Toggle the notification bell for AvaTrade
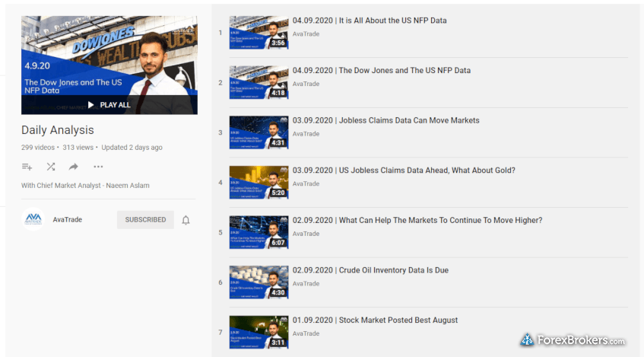 (186, 220)
